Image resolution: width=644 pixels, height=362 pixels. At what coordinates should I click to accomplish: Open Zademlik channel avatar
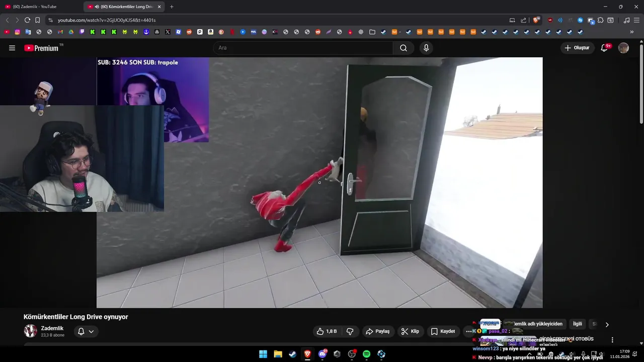tap(31, 331)
